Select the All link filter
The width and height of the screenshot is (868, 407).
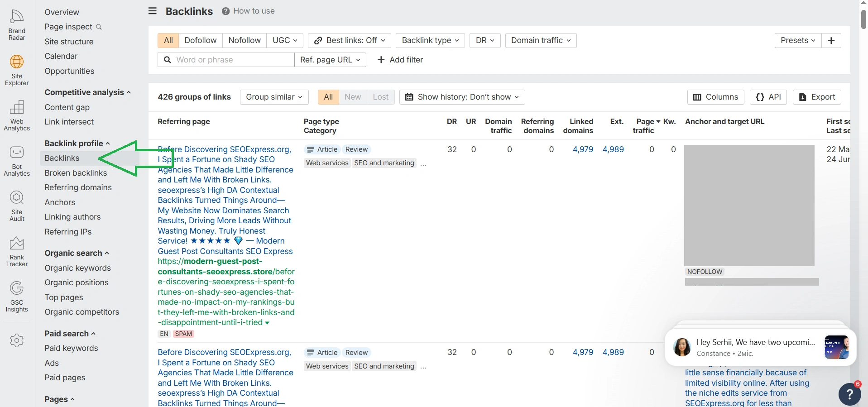pos(168,40)
